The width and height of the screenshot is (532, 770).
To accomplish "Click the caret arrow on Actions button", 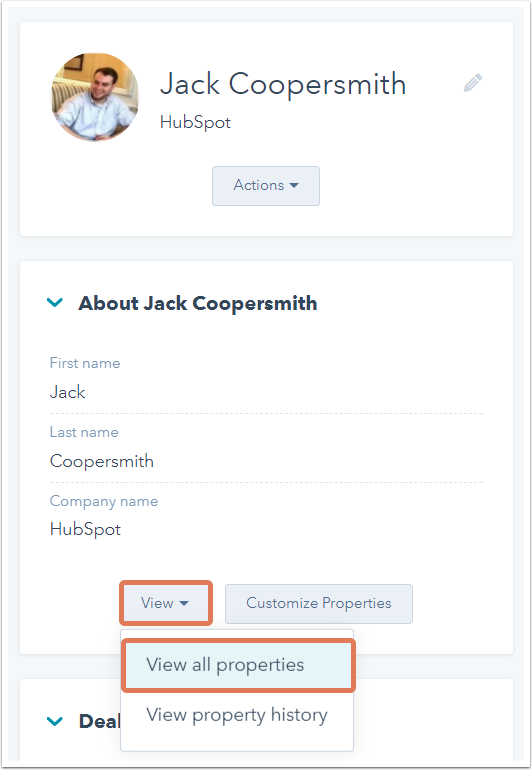I will click(x=294, y=186).
